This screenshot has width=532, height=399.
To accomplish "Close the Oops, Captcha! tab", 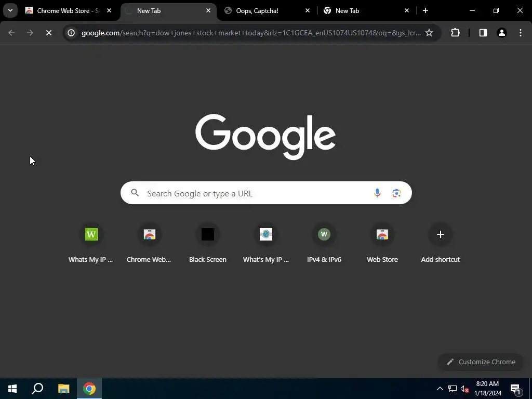I will tap(308, 10).
